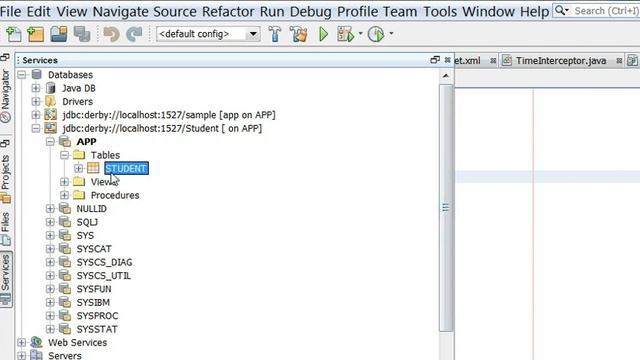Viewport: 640px width, 360px height.
Task: Collapse the Tables folder
Action: (64, 155)
